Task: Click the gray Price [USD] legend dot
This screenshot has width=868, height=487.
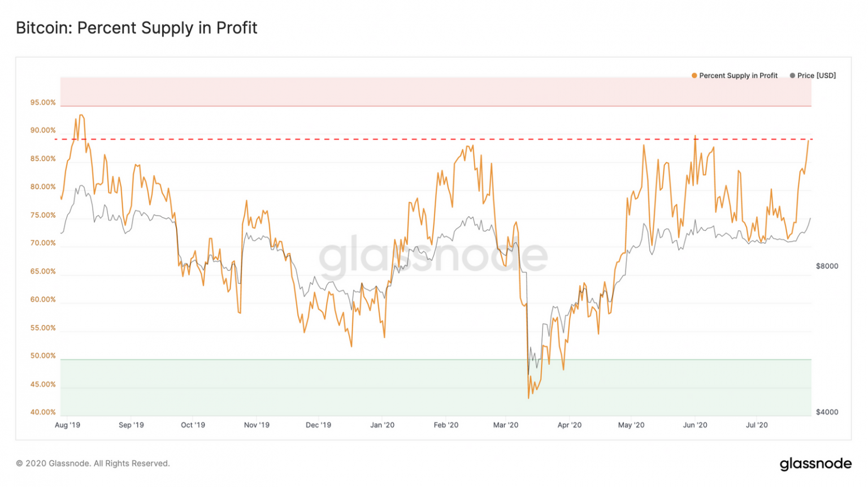Action: (792, 76)
